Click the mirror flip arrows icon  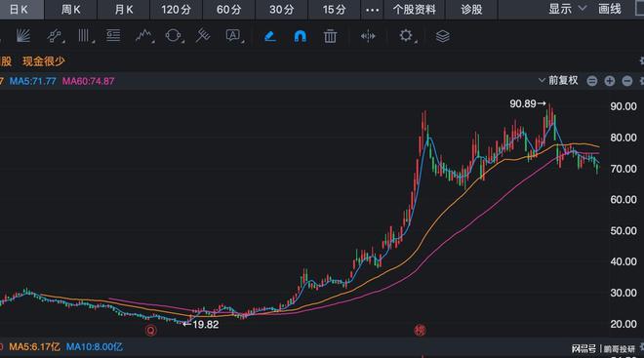[x=368, y=36]
